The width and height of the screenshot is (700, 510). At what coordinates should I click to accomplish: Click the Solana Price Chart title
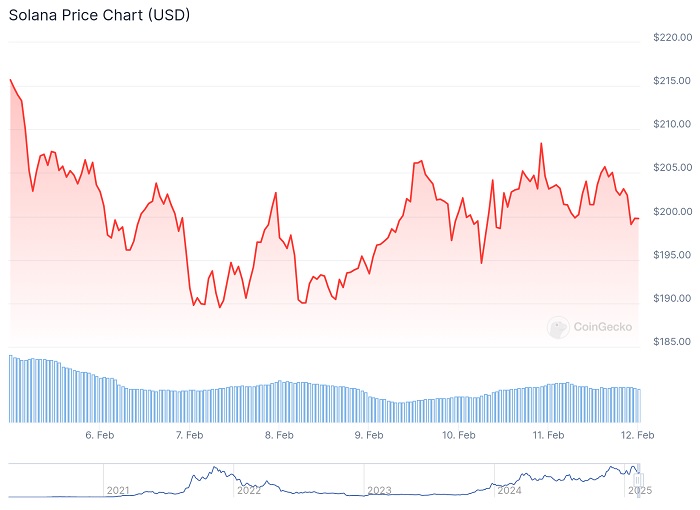tap(100, 16)
